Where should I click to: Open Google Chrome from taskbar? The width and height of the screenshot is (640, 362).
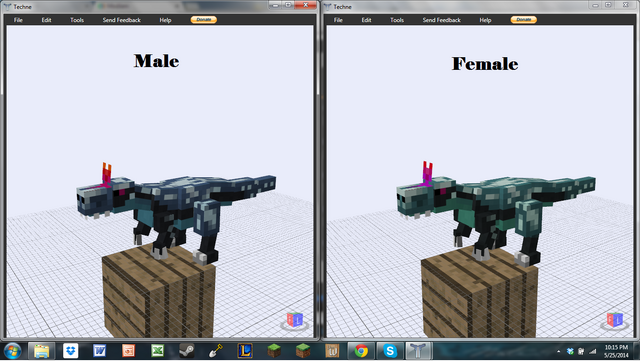tap(361, 351)
